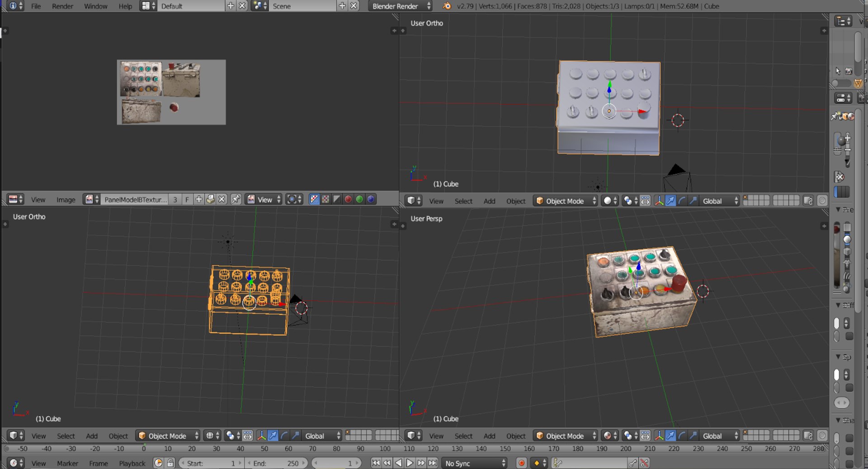Image resolution: width=868 pixels, height=469 pixels.
Task: Unlink the PanelModelBTexture image with the X button
Action: pos(222,199)
